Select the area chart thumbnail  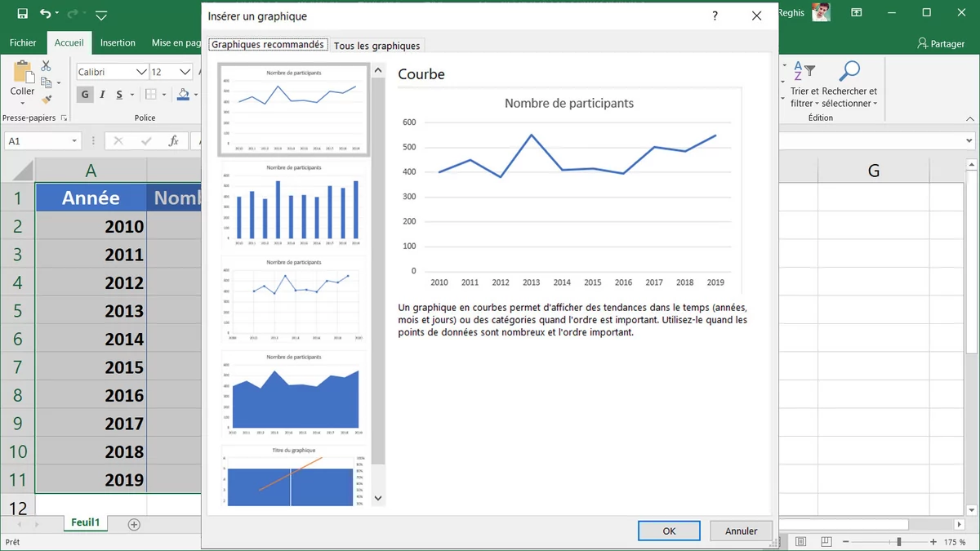click(293, 394)
